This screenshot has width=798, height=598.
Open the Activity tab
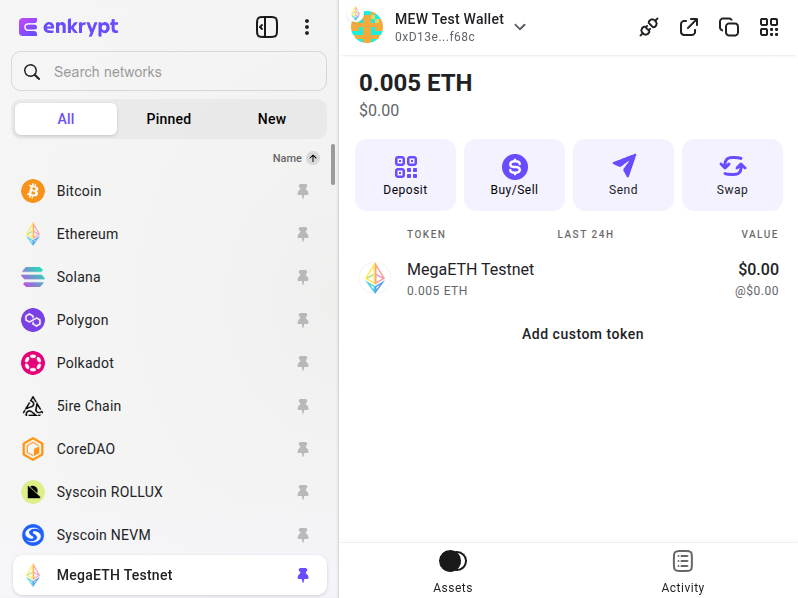(682, 572)
